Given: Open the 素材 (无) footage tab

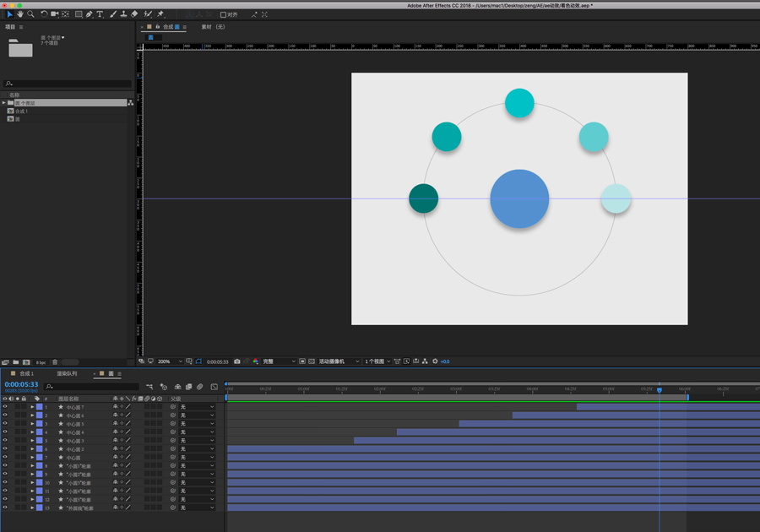Looking at the screenshot, I should [214, 27].
